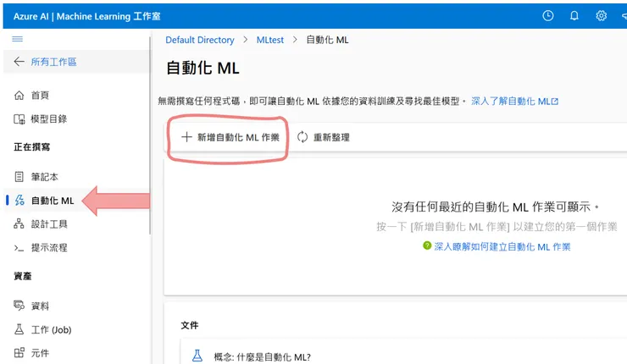Click the notebook icon beside 筆記本
This screenshot has height=364, width=627.
[x=19, y=177]
